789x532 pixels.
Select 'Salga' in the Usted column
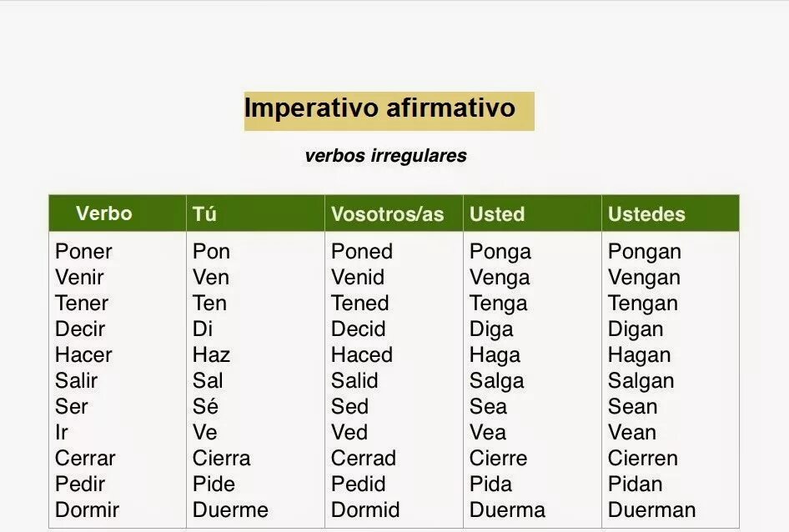pos(496,381)
